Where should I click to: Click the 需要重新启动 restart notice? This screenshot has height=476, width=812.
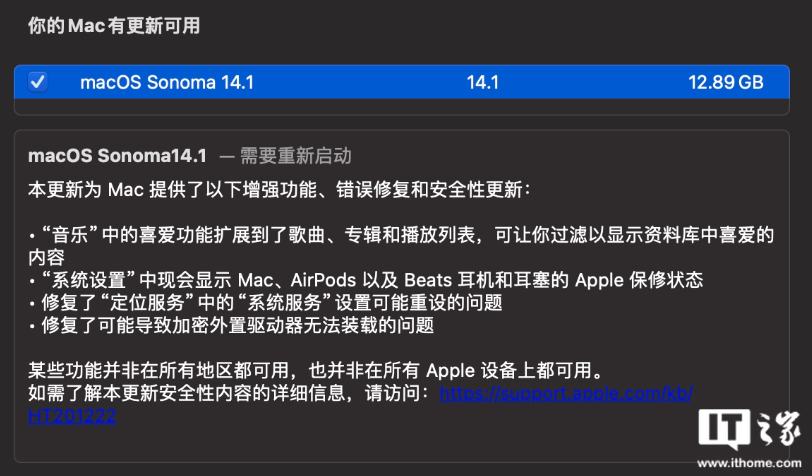tap(296, 155)
